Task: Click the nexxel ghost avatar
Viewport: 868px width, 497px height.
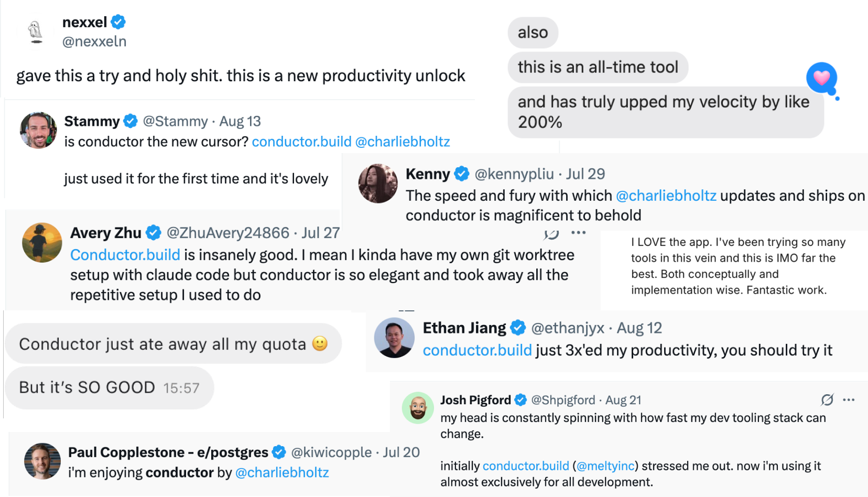Action: click(36, 31)
